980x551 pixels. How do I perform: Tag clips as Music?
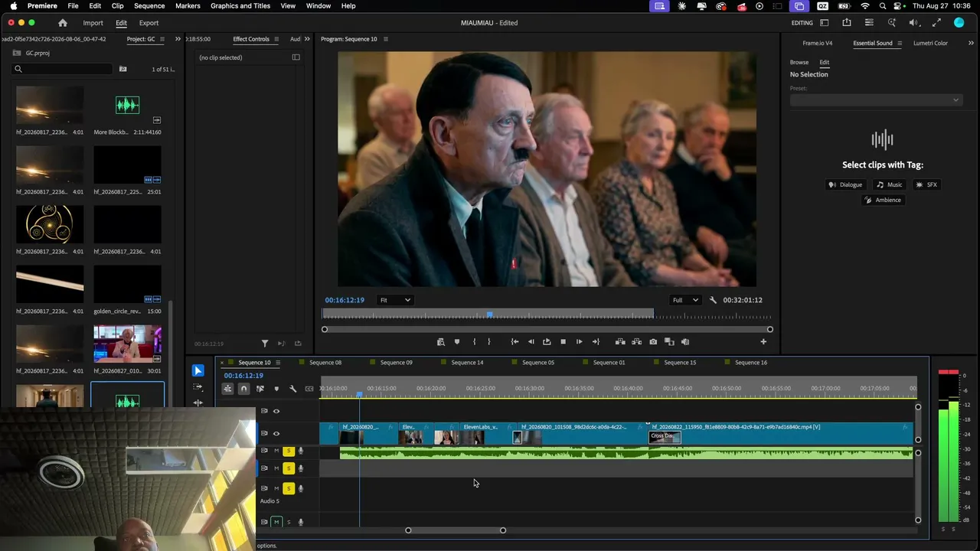890,184
